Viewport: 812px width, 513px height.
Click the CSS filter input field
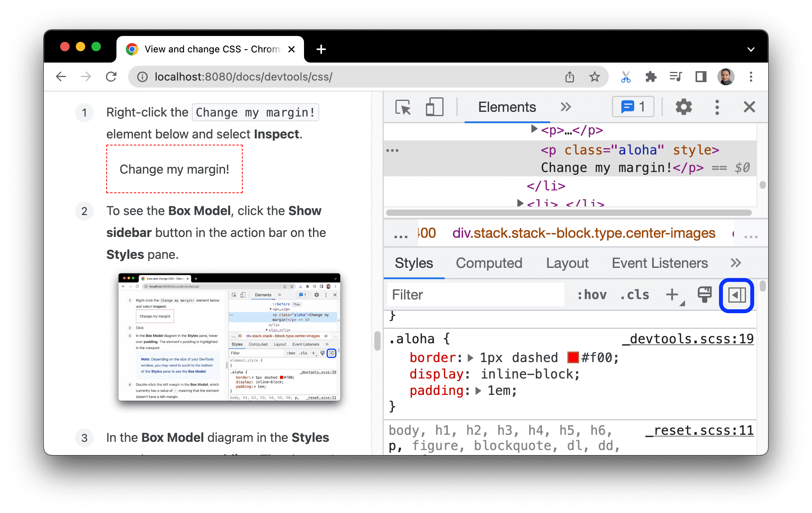coord(472,294)
